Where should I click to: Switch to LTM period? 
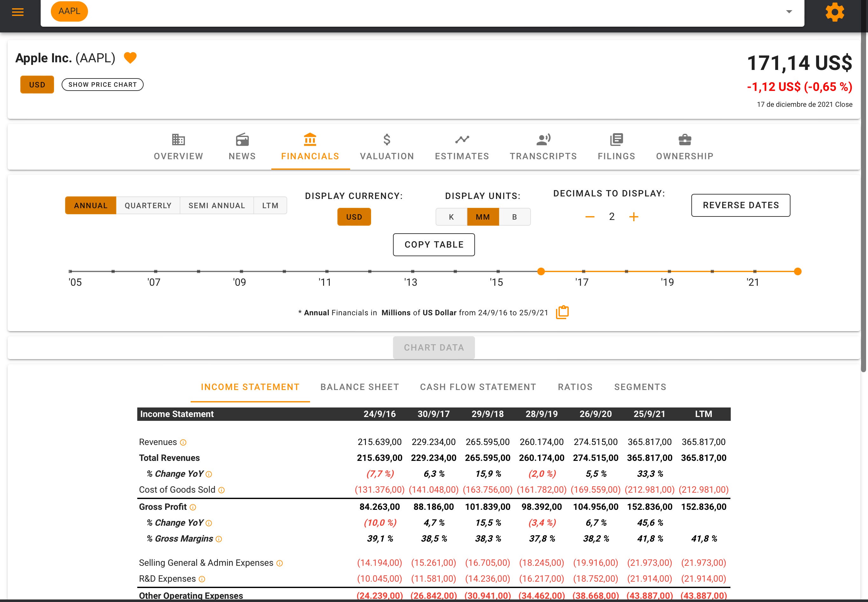pyautogui.click(x=270, y=206)
